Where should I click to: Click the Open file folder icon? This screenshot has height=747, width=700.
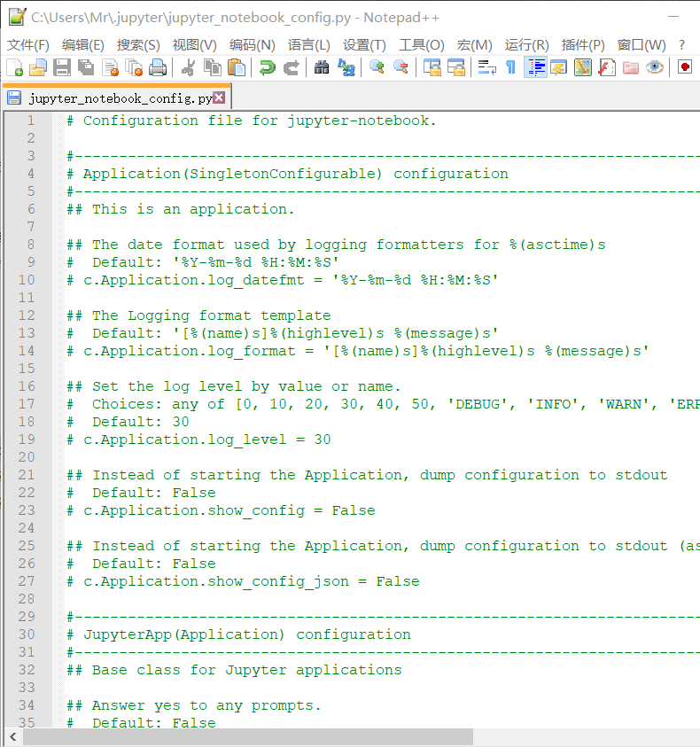point(38,67)
